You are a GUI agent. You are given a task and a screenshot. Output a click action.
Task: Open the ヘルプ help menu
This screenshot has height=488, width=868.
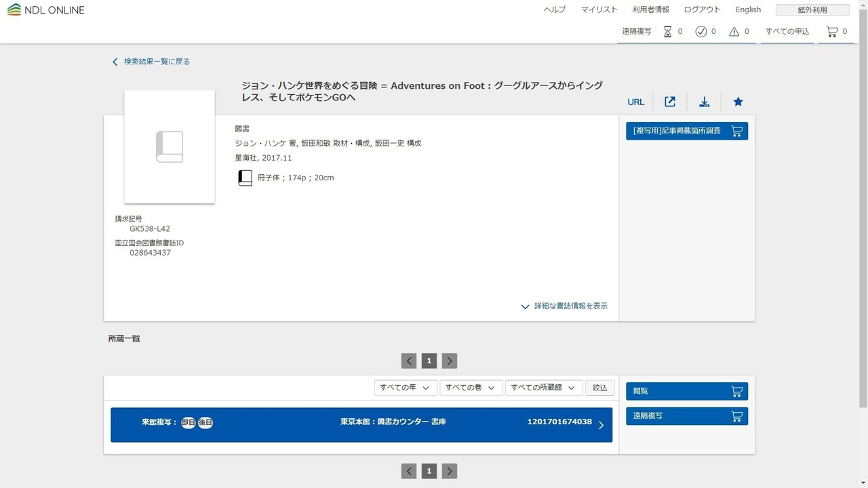pos(555,9)
